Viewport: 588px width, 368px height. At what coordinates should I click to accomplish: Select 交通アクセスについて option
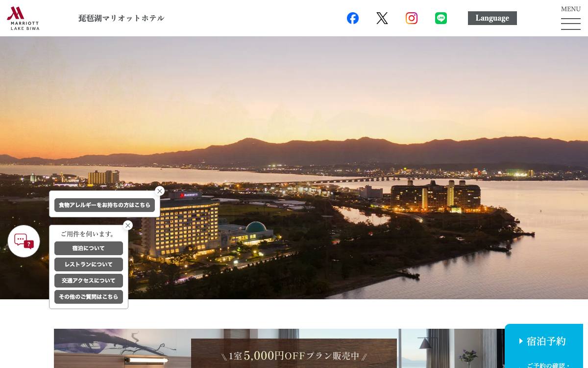tap(89, 281)
